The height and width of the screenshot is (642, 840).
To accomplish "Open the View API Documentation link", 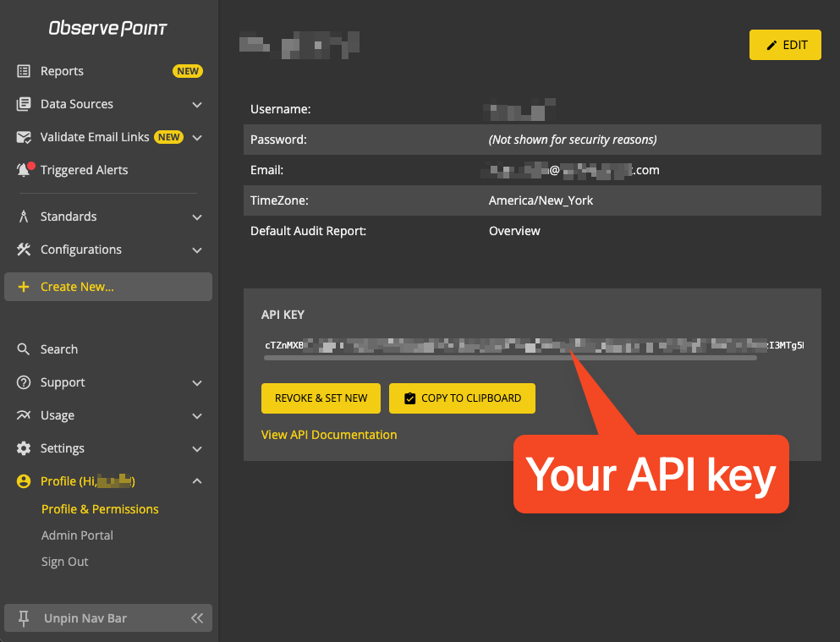I will click(x=329, y=435).
